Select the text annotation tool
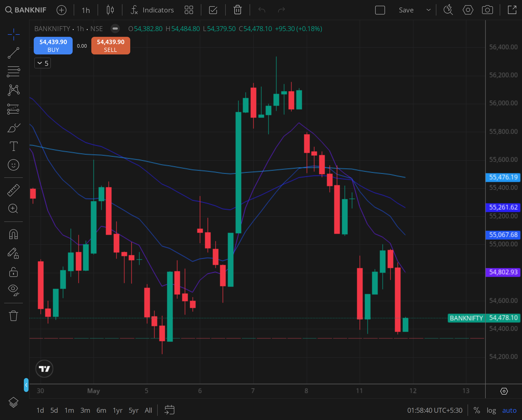 pos(13,146)
